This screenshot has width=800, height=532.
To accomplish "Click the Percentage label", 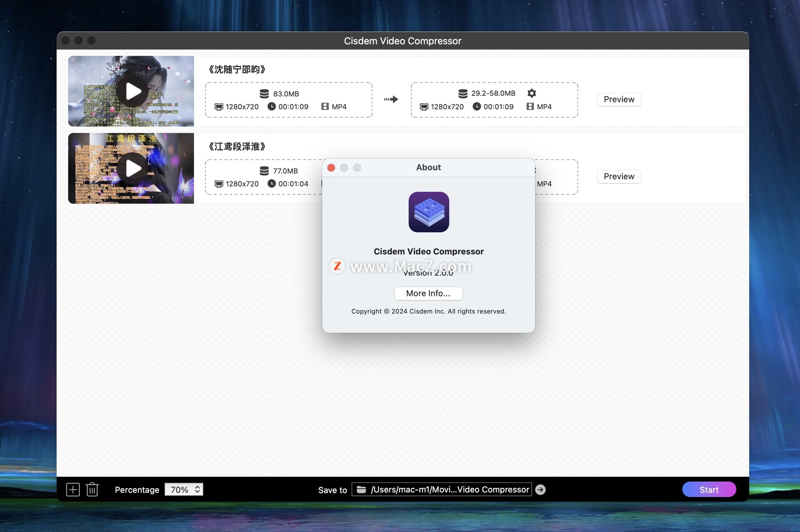I will [x=137, y=490].
